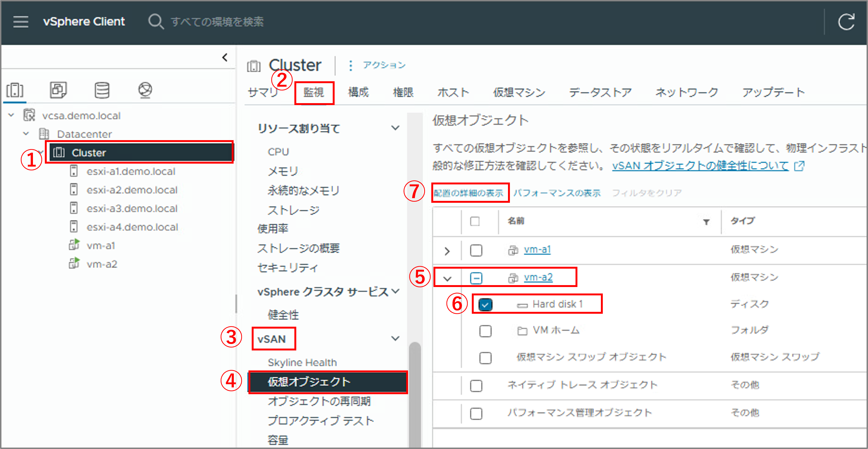Click host icon next to esxi-a3.demo.local
The height and width of the screenshot is (449, 868).
coord(73,208)
